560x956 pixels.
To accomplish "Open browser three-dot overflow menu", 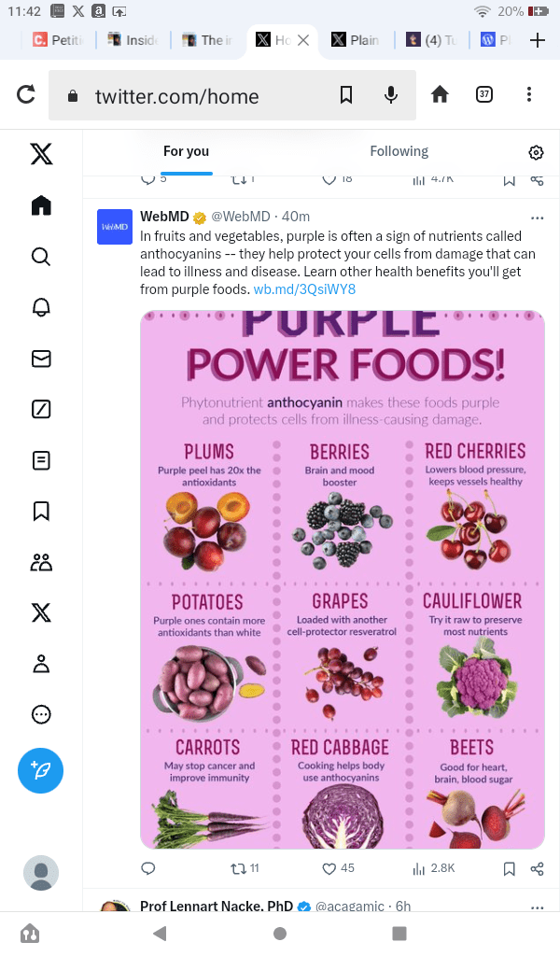I will pyautogui.click(x=529, y=94).
